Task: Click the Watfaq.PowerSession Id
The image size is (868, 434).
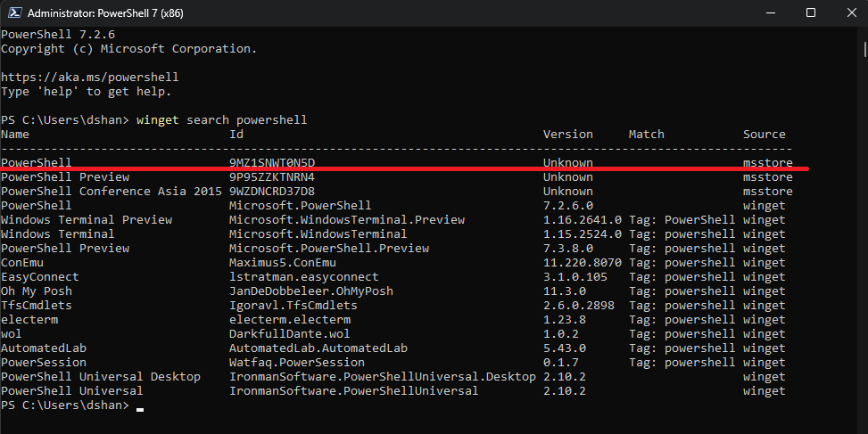Action: point(297,363)
